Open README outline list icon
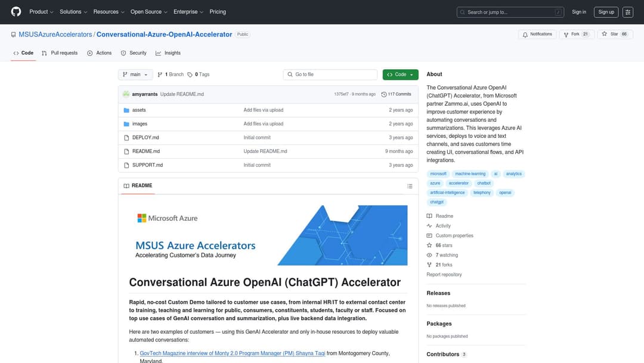This screenshot has height=363, width=644. click(410, 186)
